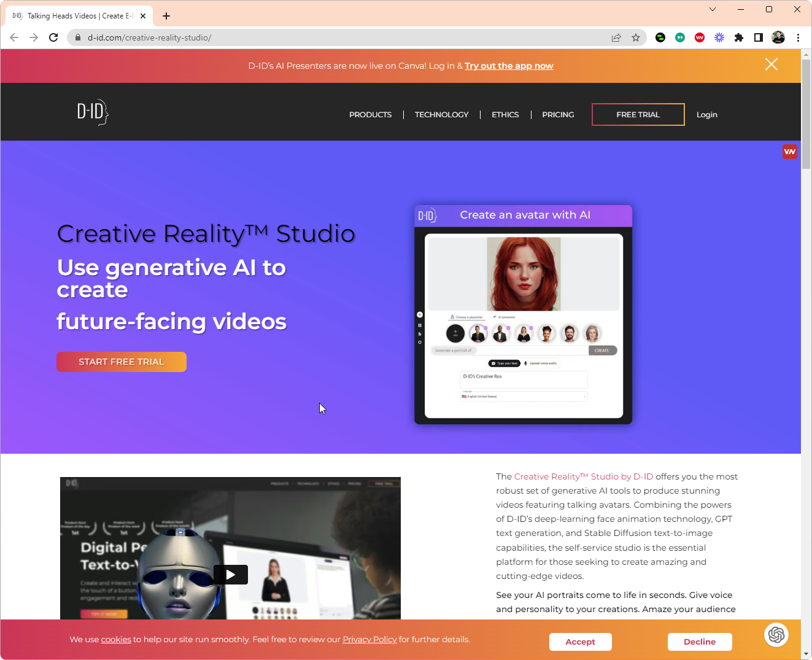Reload the page with refresh icon
Screen dimensions: 812x660
pyautogui.click(x=53, y=37)
